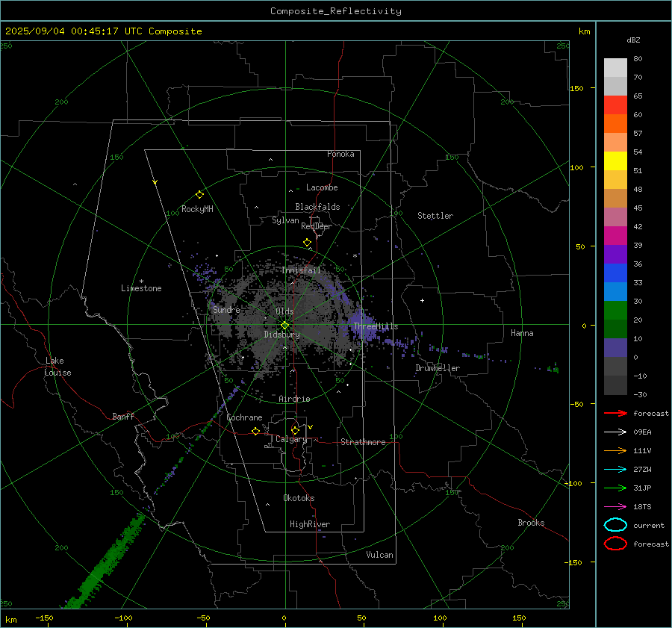The height and width of the screenshot is (628, 672).
Task: Click the white 09EA arrow icon
Action: [615, 432]
